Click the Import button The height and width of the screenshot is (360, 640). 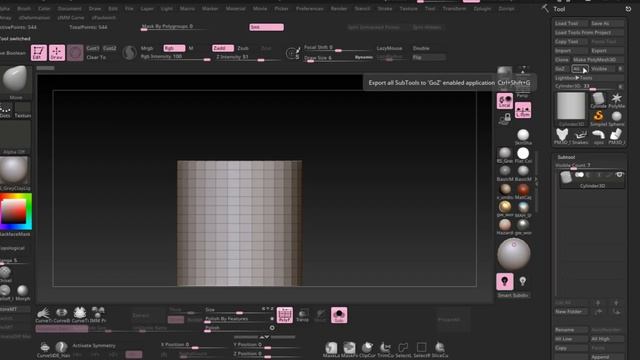(571, 51)
